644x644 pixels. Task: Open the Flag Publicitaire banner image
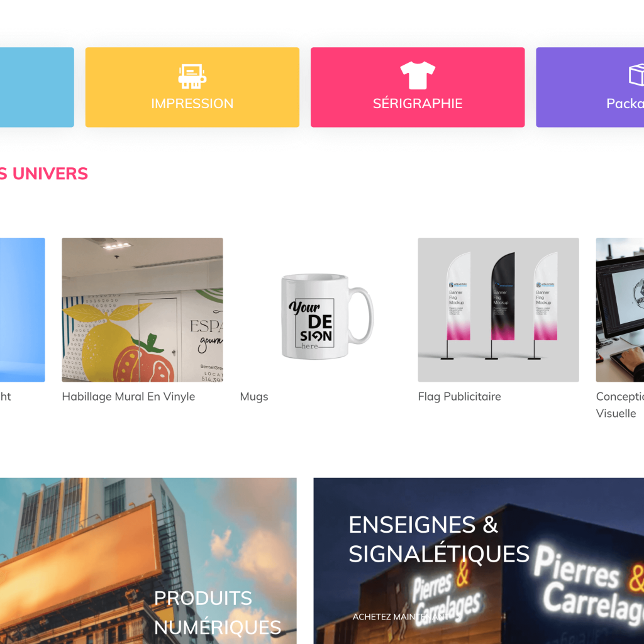coord(498,309)
